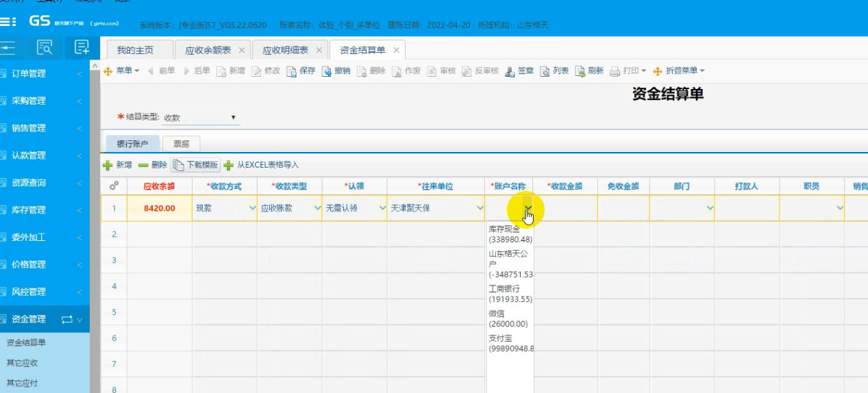Viewport: 868px width, 393px height.
Task: Open the 打印 print dropdown
Action: (x=628, y=71)
